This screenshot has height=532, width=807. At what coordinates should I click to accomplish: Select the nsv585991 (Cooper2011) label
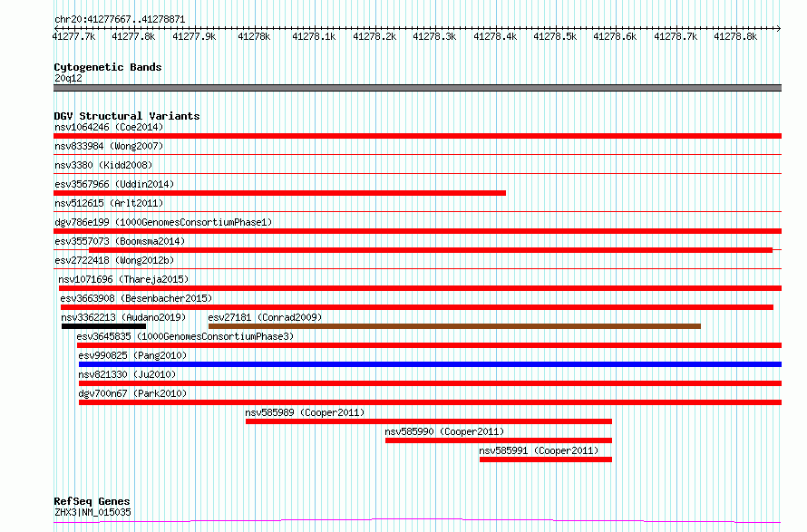[x=539, y=450]
